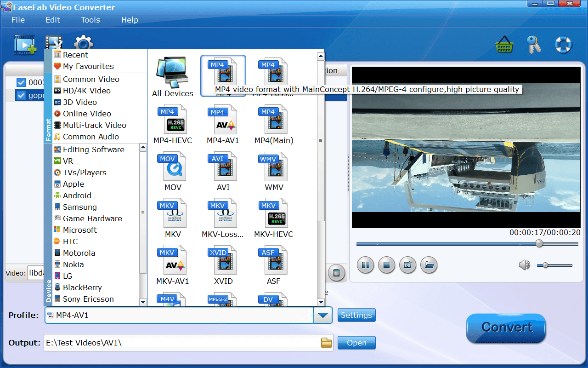The width and height of the screenshot is (588, 368).
Task: Choose the MP4-AV1 format
Action: tap(223, 125)
